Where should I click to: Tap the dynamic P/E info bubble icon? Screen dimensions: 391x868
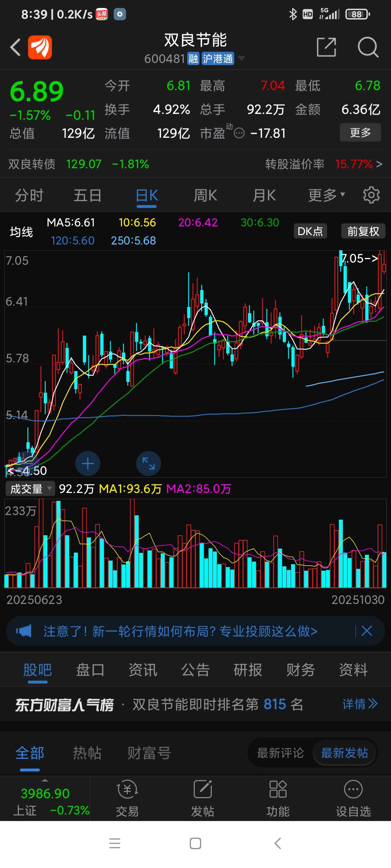point(239,133)
